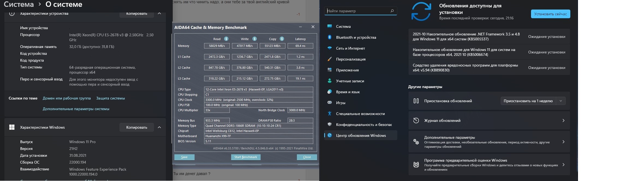Screen dimensions: 644x181
Task: Click the Insider program cat icon
Action: coord(416,165)
